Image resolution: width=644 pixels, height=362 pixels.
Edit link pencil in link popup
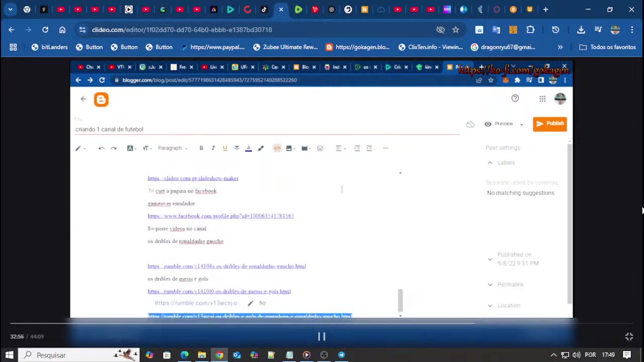pos(251,303)
